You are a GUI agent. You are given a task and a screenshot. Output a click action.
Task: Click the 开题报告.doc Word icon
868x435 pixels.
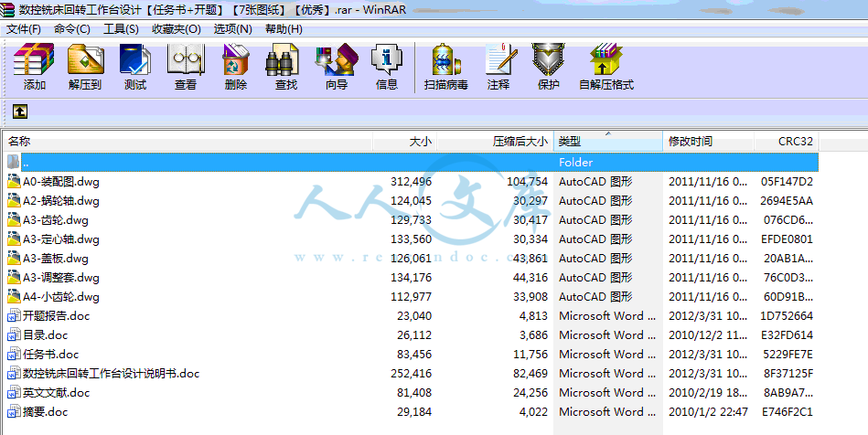pos(14,316)
